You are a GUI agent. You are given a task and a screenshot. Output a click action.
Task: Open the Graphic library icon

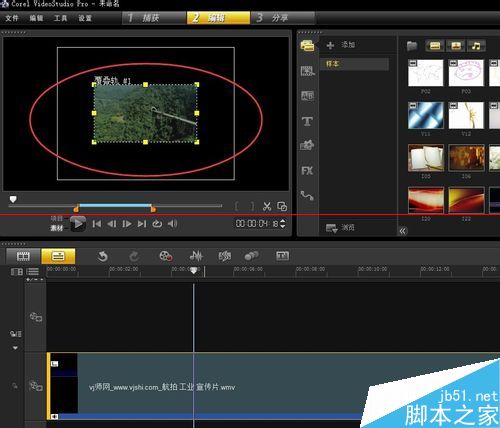(x=307, y=146)
